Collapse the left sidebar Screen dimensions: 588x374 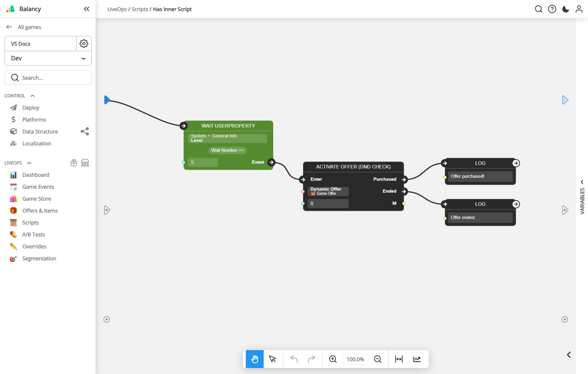87,9
